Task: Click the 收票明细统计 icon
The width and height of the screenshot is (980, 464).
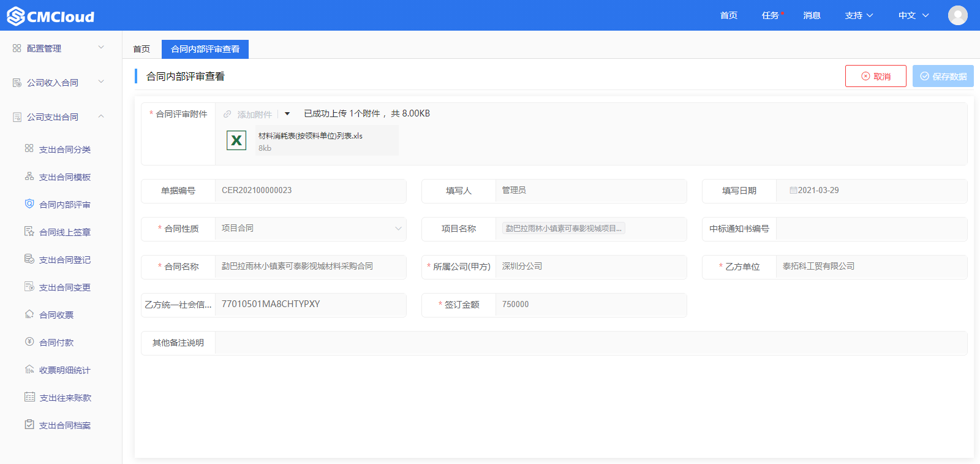Action: point(29,369)
